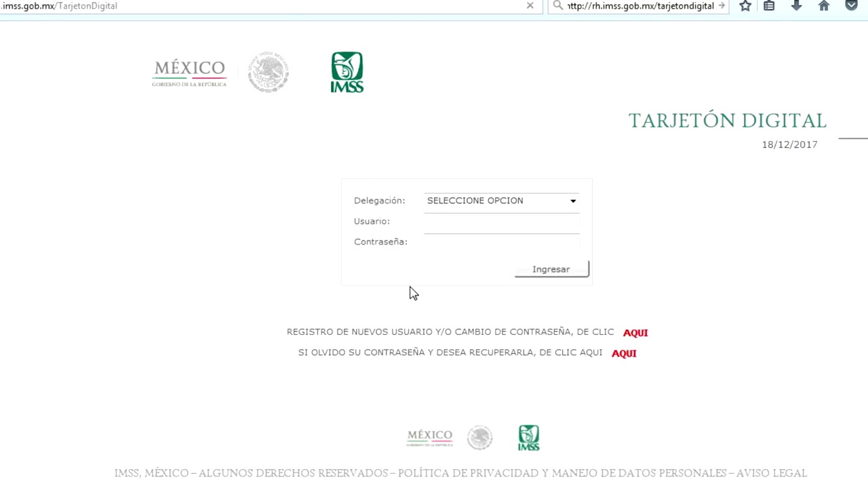This screenshot has width=868, height=488.
Task: Click AQUI to recover forgotten password
Action: click(624, 353)
